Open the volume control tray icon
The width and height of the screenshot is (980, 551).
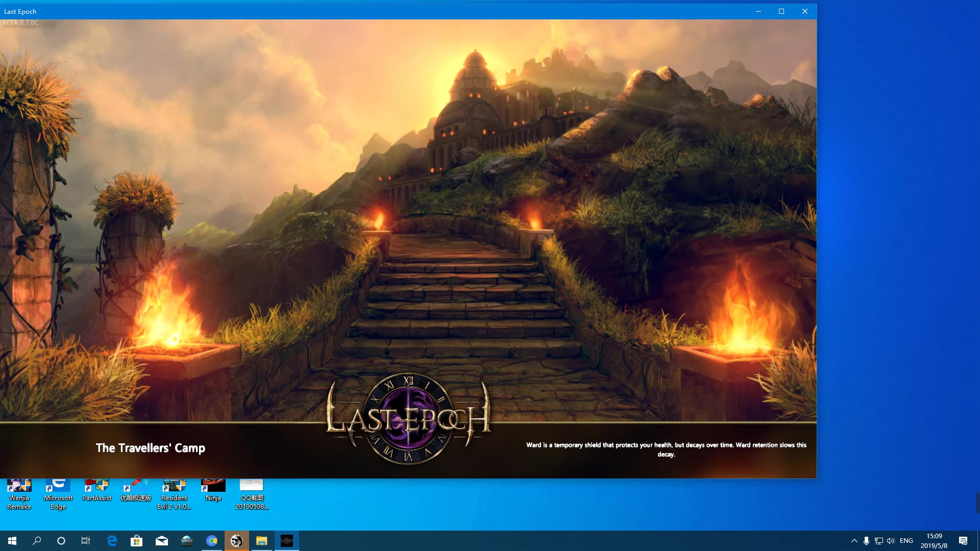[x=891, y=541]
